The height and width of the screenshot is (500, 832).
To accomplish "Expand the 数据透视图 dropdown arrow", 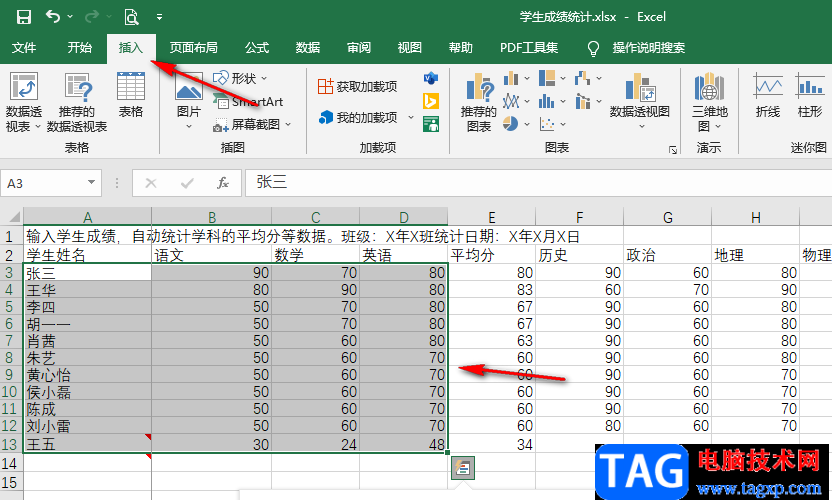I will point(642,126).
